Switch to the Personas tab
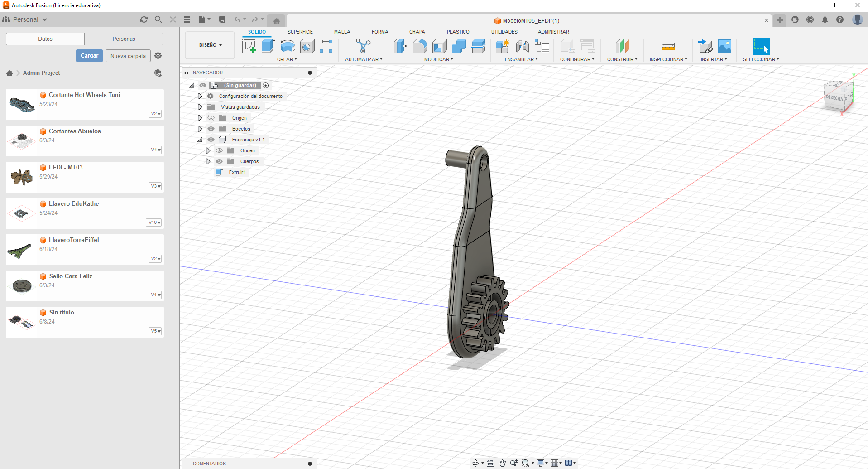The height and width of the screenshot is (469, 868). [x=124, y=39]
